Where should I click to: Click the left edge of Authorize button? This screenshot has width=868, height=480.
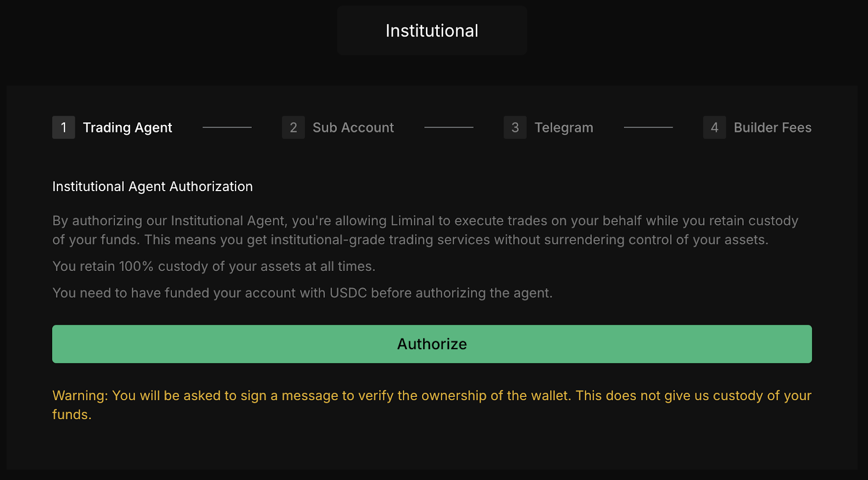(60, 344)
